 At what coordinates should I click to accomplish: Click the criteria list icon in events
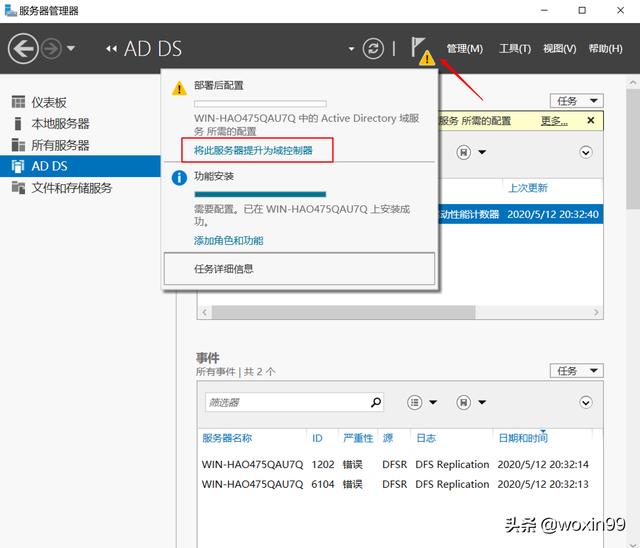point(414,402)
